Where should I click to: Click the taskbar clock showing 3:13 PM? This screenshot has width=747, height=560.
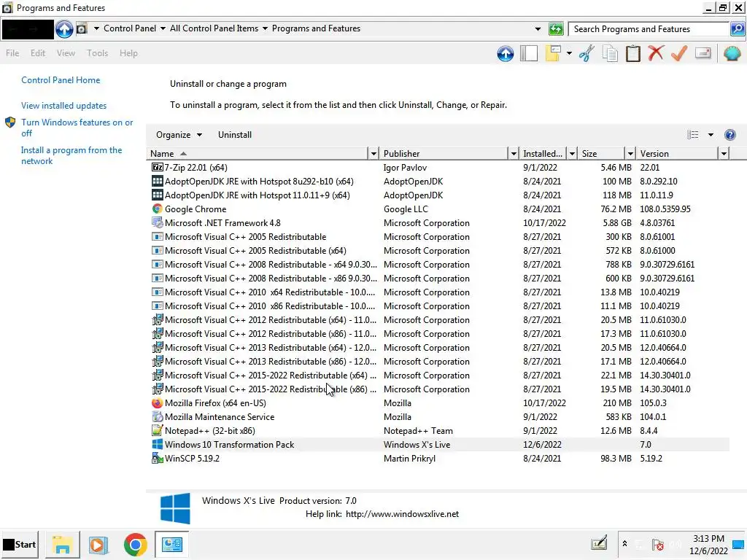(x=708, y=544)
